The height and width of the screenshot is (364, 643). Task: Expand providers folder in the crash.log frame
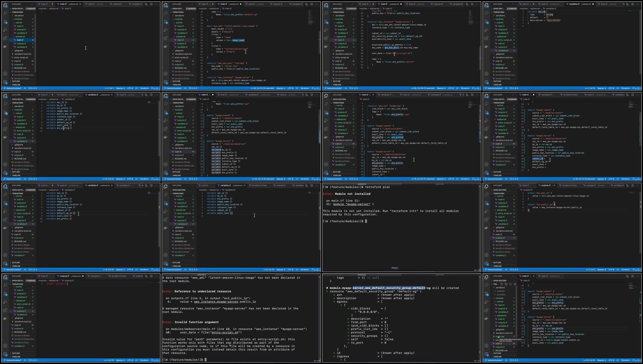click(x=501, y=295)
